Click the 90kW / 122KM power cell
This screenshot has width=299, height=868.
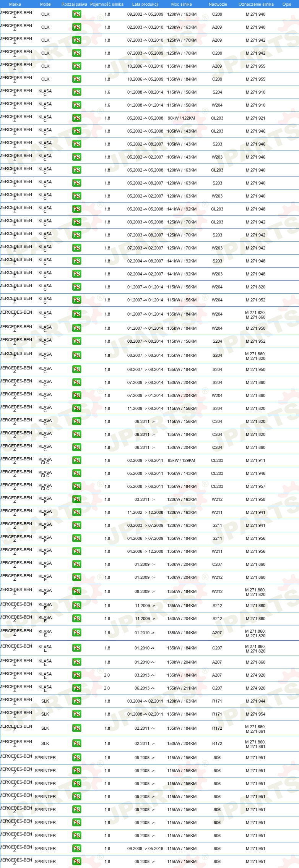pos(181,118)
